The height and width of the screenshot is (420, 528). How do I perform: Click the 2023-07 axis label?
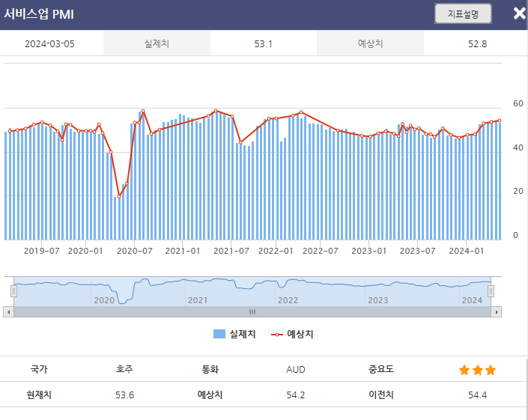coord(418,251)
